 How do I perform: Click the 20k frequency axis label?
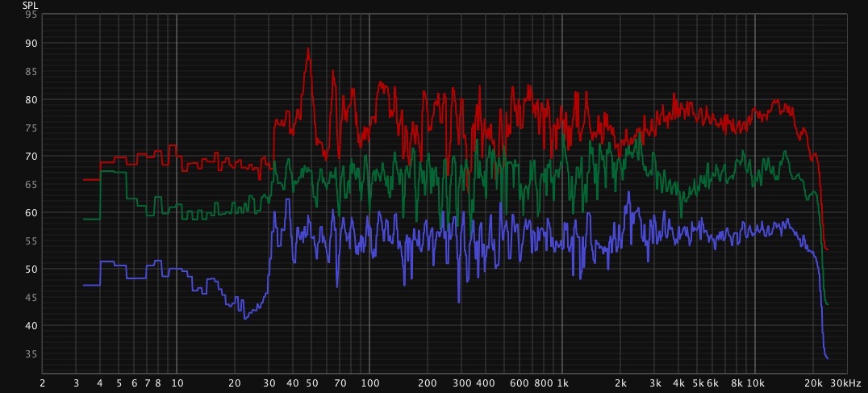813,383
